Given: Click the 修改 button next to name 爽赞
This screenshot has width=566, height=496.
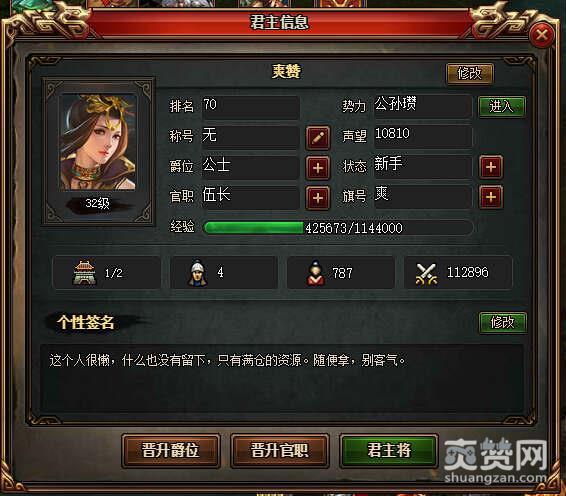Looking at the screenshot, I should tap(470, 74).
